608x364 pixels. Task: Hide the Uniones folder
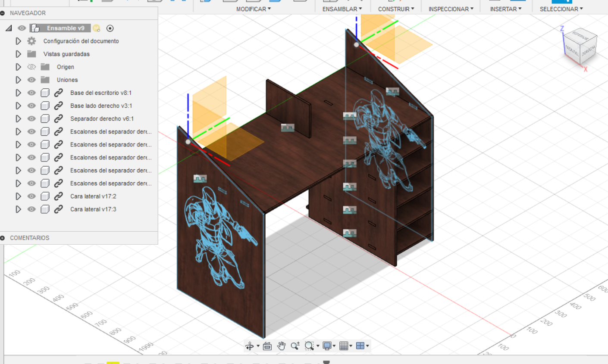pos(31,80)
